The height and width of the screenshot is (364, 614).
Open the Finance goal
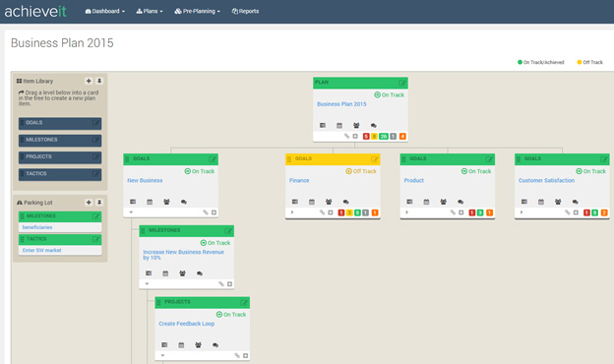tap(299, 180)
